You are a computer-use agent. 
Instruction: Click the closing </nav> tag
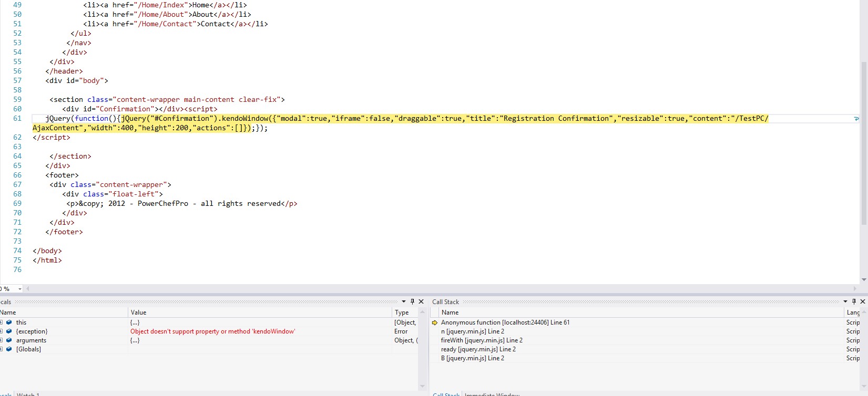[x=79, y=43]
